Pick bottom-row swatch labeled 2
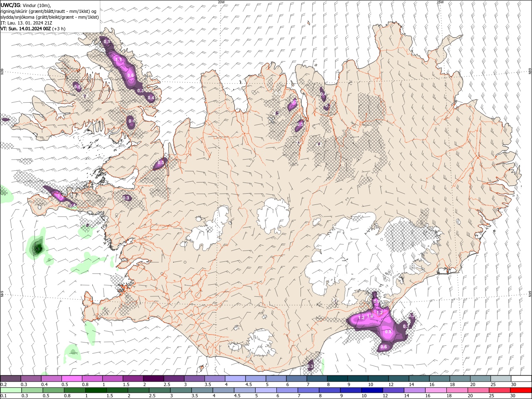This screenshot has width=532, height=399. (138, 390)
